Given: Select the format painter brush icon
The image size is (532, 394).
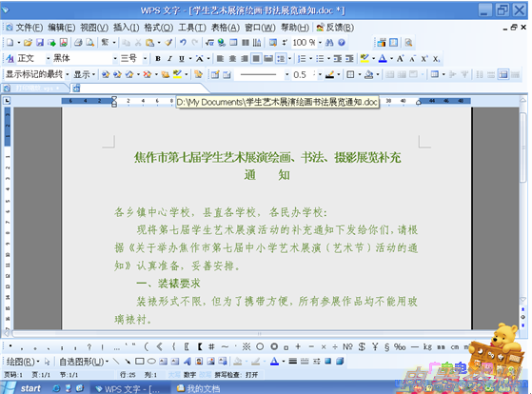Looking at the screenshot, I should click(168, 43).
